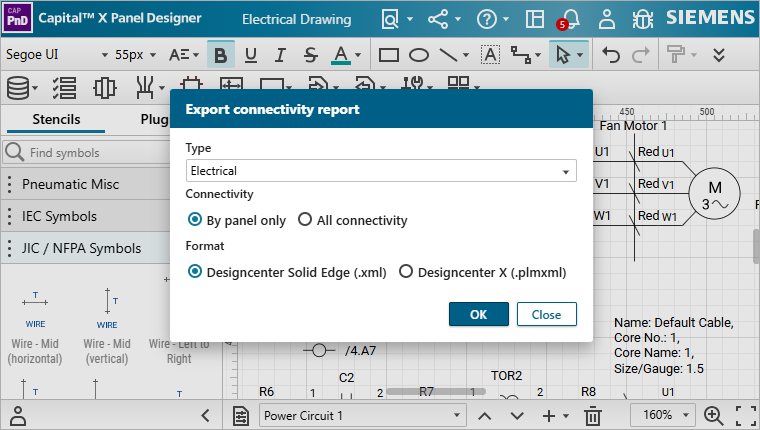Image resolution: width=760 pixels, height=430 pixels.
Task: Select the rectangle shape tool
Action: pyautogui.click(x=389, y=55)
